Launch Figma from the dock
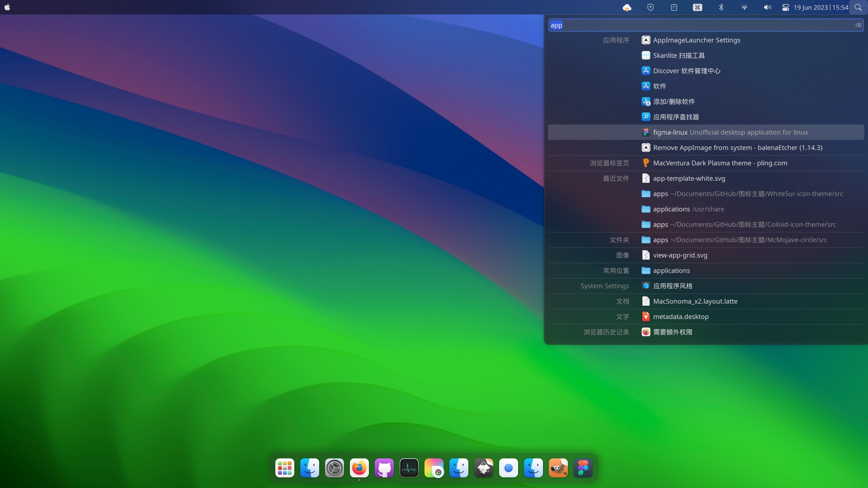This screenshot has width=868, height=488. 583,468
